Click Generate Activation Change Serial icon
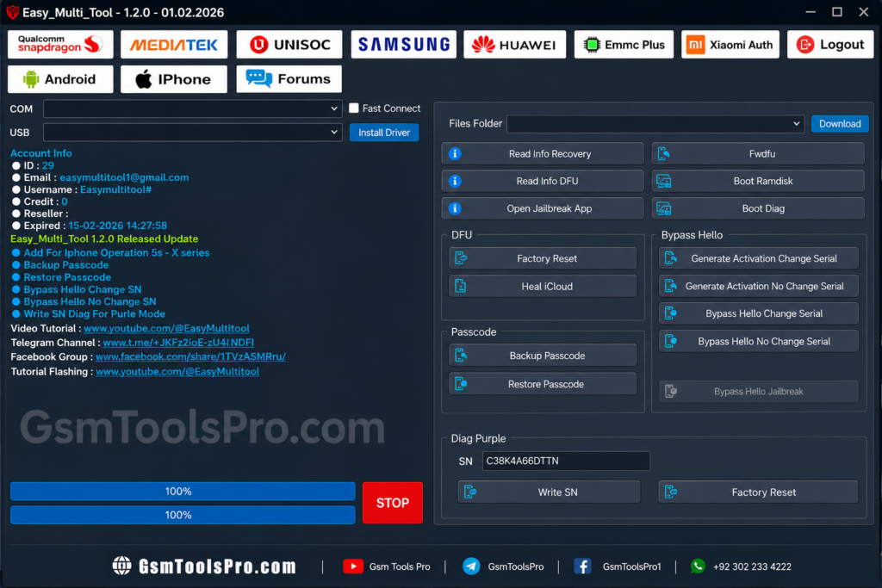 pyautogui.click(x=670, y=258)
